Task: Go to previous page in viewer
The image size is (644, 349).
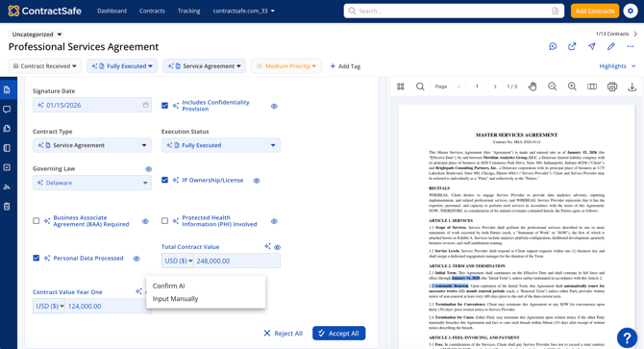Action: click(x=458, y=87)
